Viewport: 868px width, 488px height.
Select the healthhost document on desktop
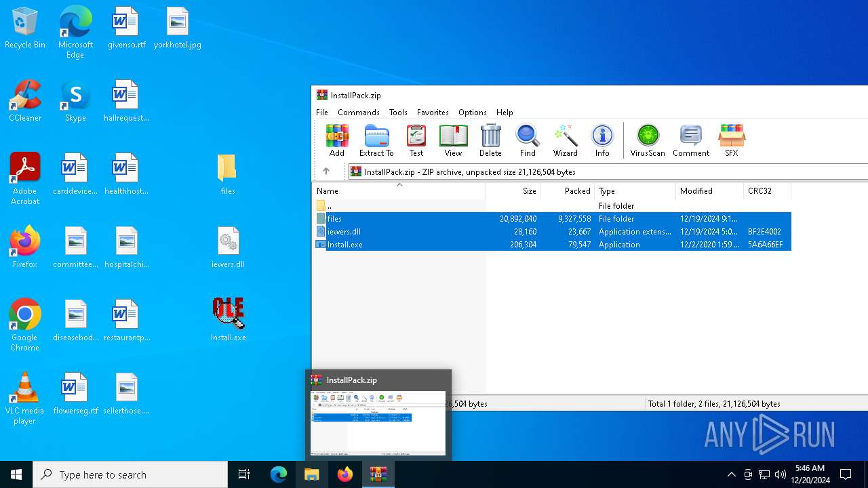pos(126,175)
